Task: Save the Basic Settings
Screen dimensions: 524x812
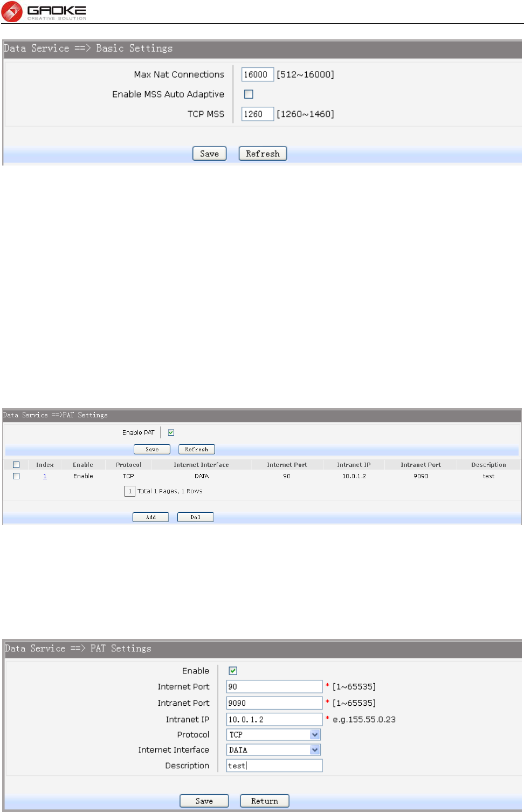Action: tap(209, 154)
